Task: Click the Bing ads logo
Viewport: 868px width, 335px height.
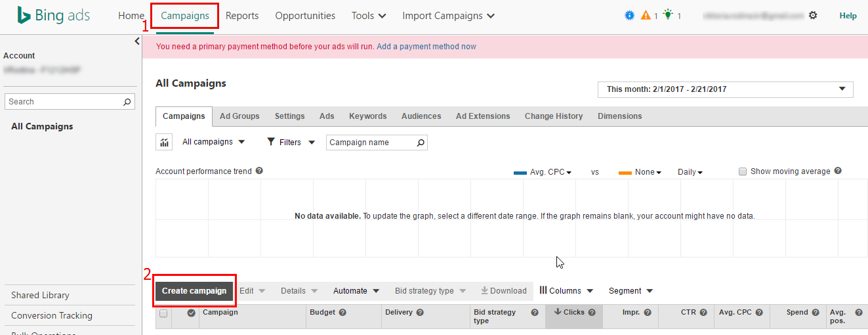Action: click(54, 16)
